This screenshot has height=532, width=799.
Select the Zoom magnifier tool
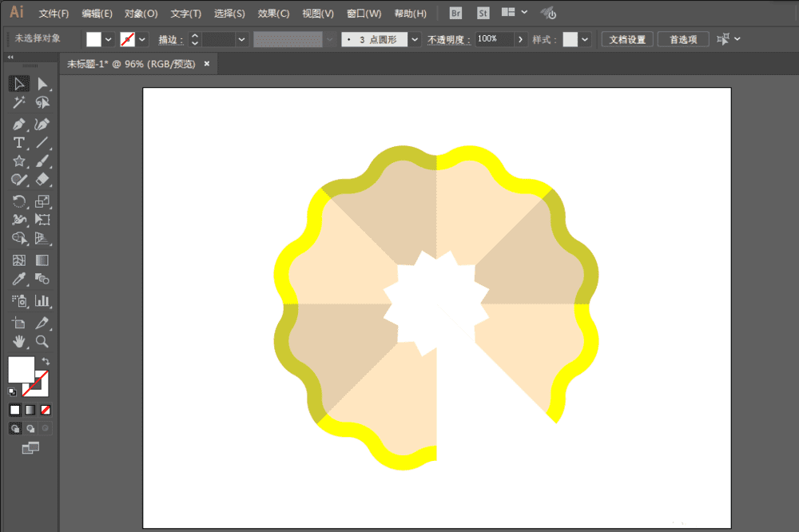42,341
